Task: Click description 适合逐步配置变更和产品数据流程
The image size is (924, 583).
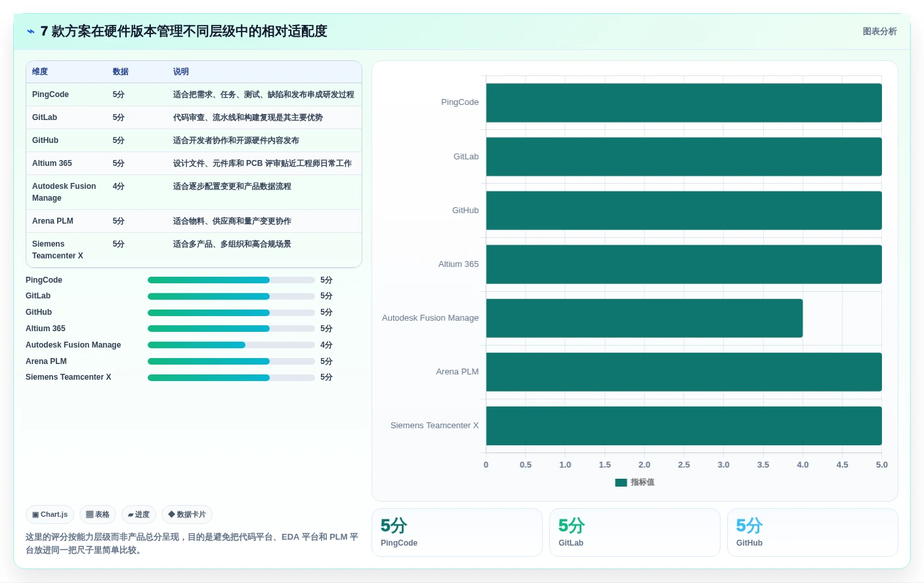Action: (232, 186)
